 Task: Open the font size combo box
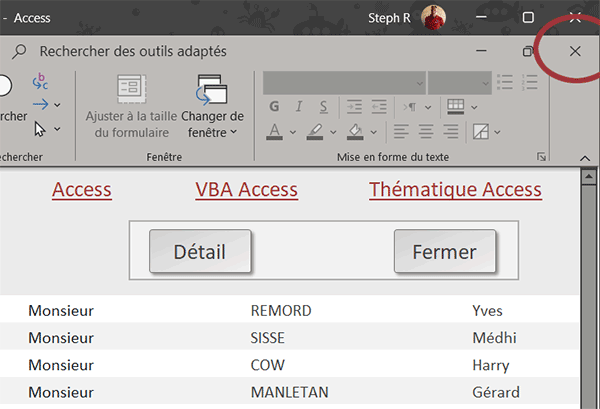click(x=460, y=83)
